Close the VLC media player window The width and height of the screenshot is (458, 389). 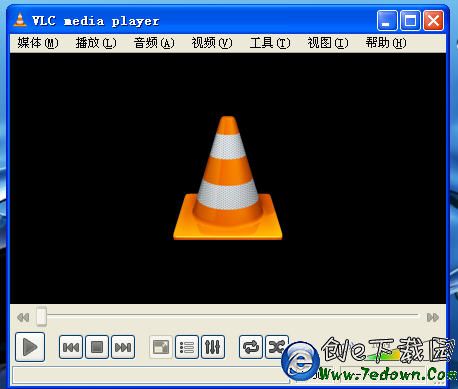coord(433,20)
